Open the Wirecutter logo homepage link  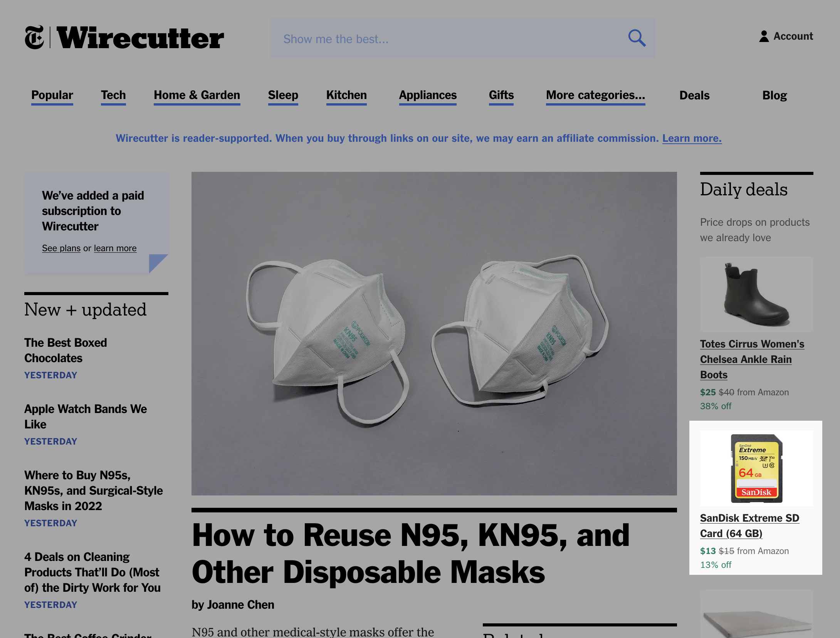pyautogui.click(x=141, y=38)
